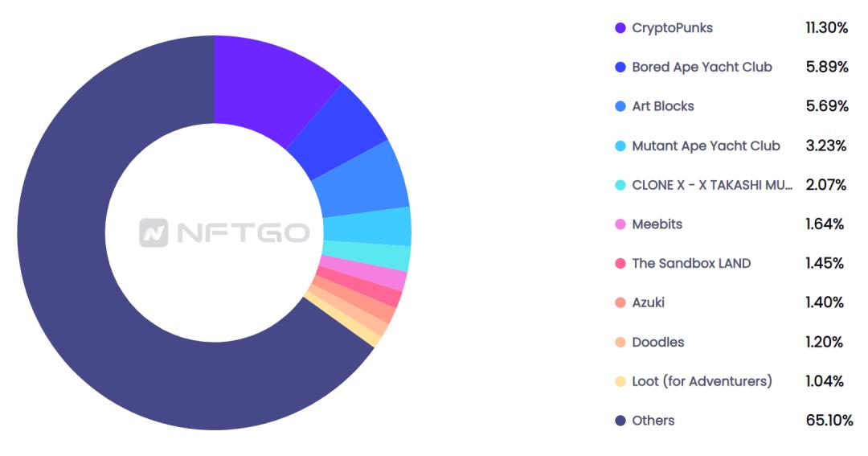Select the Azuki legend label
The height and width of the screenshot is (456, 868).
[x=649, y=302]
